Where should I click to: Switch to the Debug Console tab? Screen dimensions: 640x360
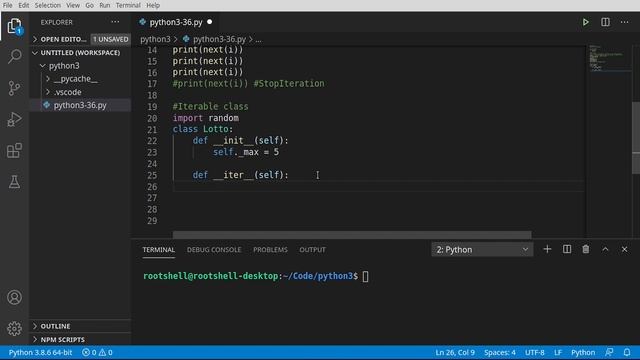coord(214,249)
